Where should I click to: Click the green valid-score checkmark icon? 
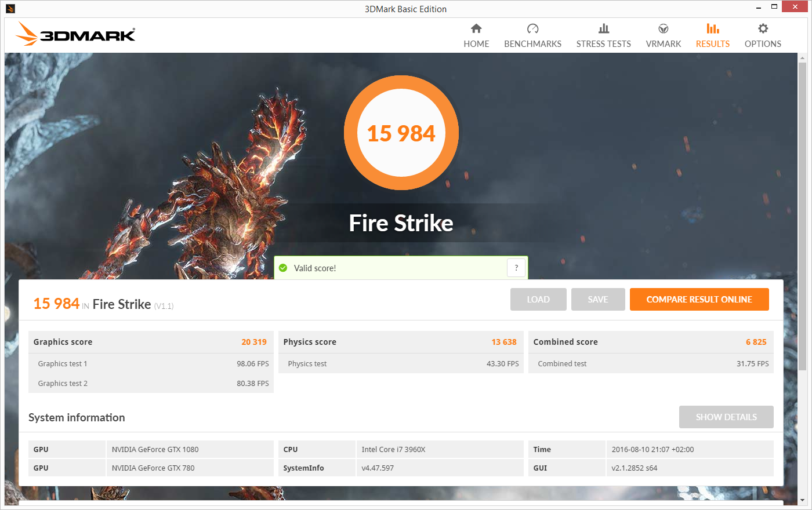pos(283,268)
